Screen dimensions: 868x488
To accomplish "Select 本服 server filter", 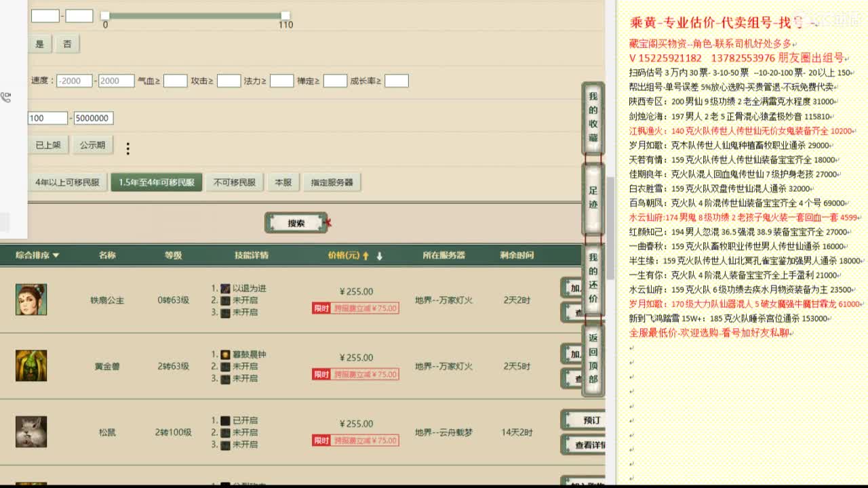I will (x=283, y=182).
